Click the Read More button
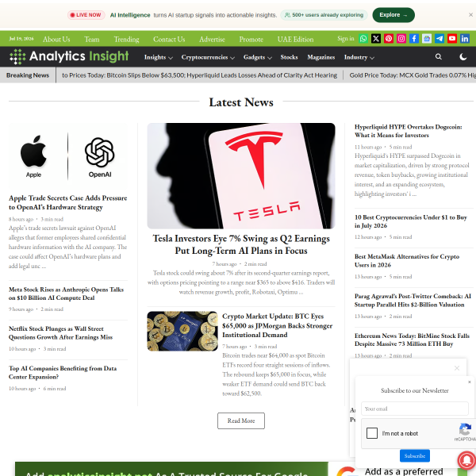Image resolution: width=476 pixels, height=476 pixels. 241,420
